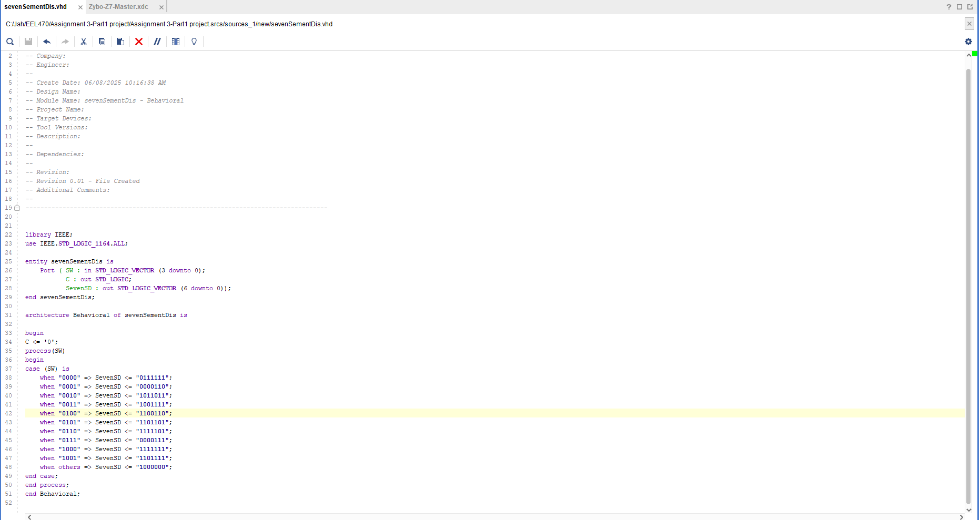The image size is (980, 520).
Task: Click the horizontal scrollbar right arrow
Action: point(961,517)
